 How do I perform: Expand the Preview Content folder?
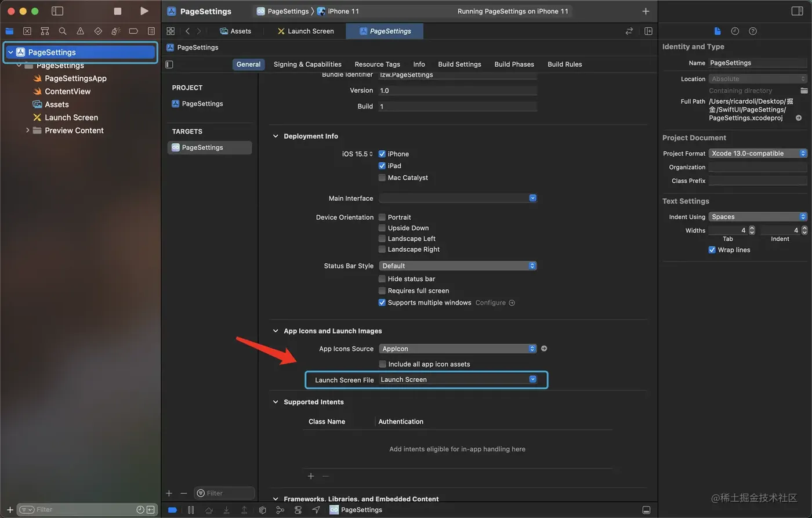(x=27, y=131)
